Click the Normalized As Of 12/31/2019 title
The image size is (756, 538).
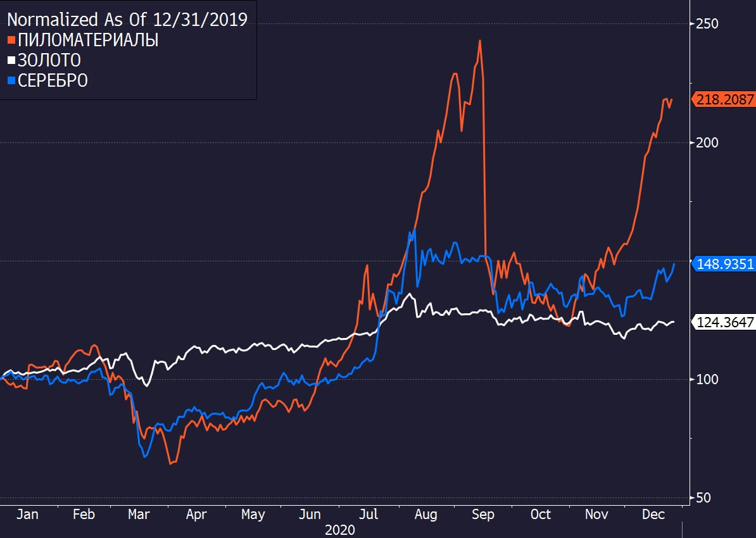127,19
